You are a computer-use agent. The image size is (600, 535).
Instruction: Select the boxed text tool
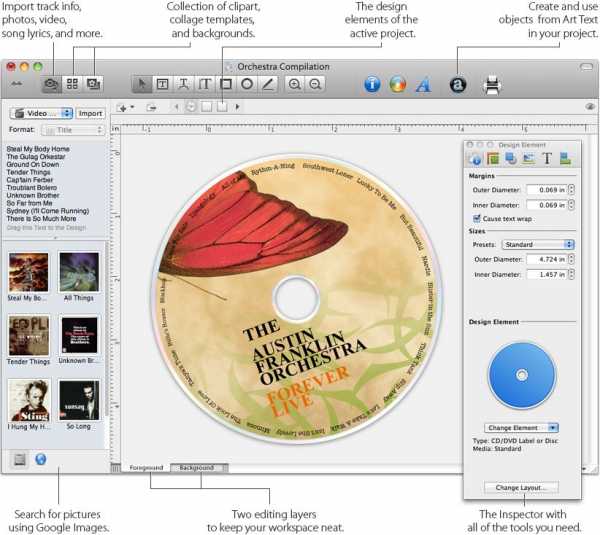(x=163, y=84)
